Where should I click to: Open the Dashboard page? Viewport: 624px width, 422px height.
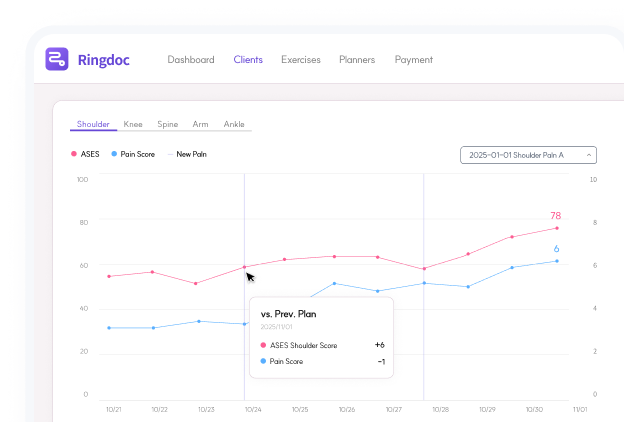(x=191, y=60)
